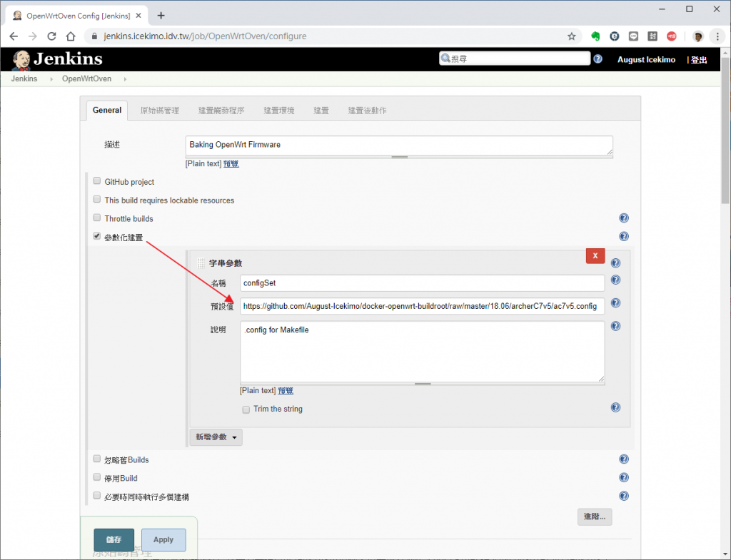The image size is (731, 560).
Task: Check 必要時同時執行多個建構 checkbox
Action: (x=97, y=496)
